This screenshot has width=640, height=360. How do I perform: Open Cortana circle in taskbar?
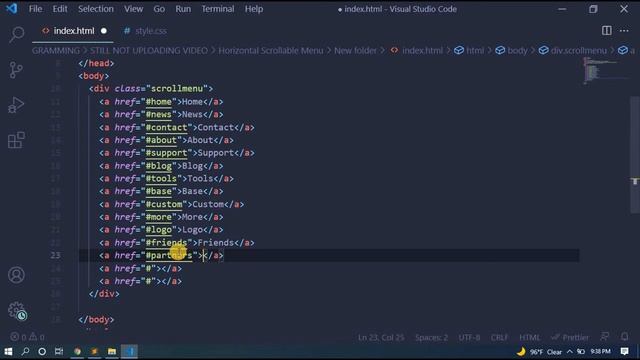[42, 351]
